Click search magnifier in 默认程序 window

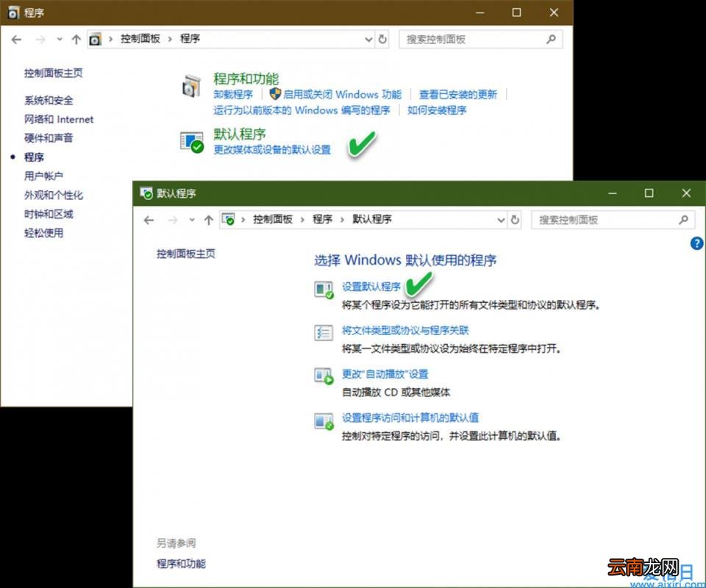point(683,220)
